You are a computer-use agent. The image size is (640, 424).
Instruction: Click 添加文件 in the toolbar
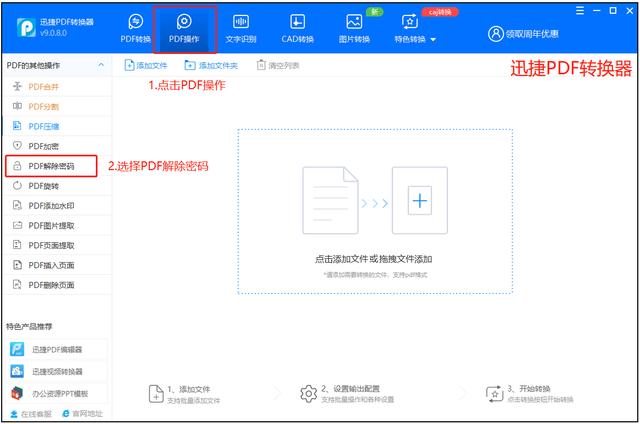pyautogui.click(x=146, y=65)
